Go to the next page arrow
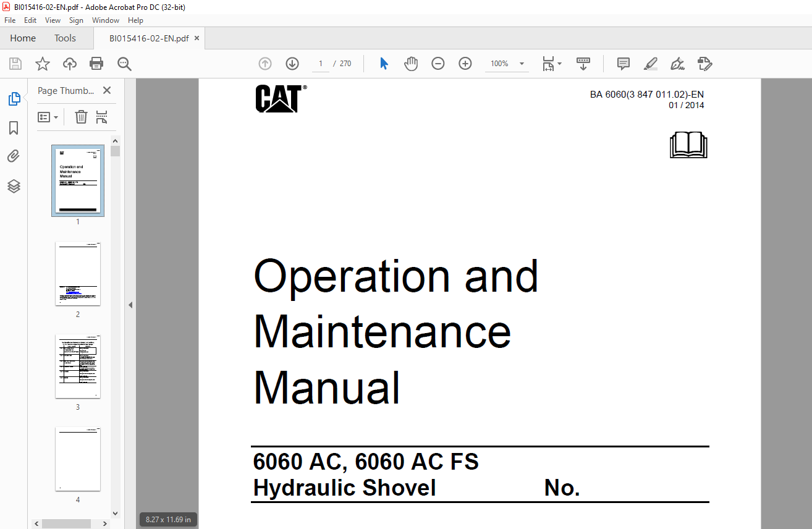The image size is (812, 529). (x=292, y=64)
